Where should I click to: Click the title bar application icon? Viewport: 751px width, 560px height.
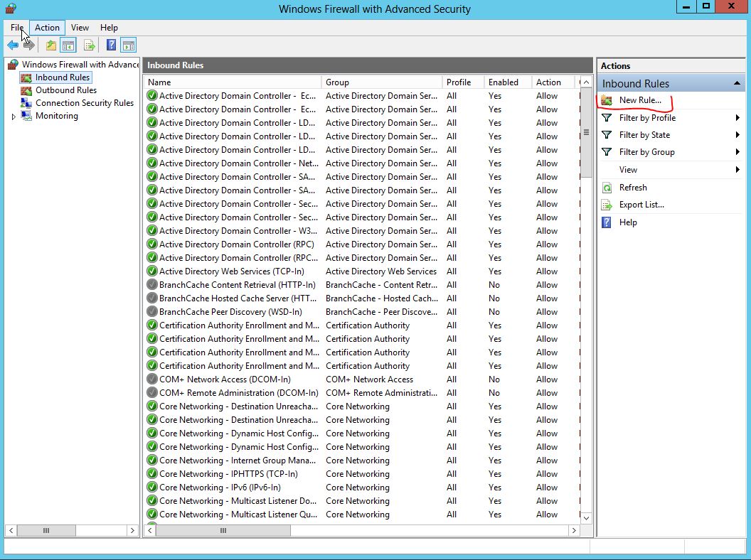pos(11,8)
